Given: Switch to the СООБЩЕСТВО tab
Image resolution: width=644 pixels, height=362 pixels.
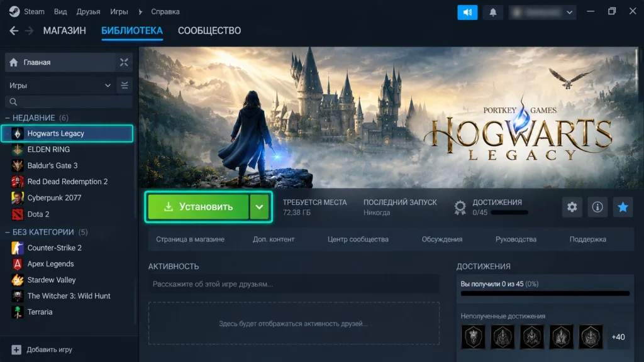Looking at the screenshot, I should click(209, 31).
